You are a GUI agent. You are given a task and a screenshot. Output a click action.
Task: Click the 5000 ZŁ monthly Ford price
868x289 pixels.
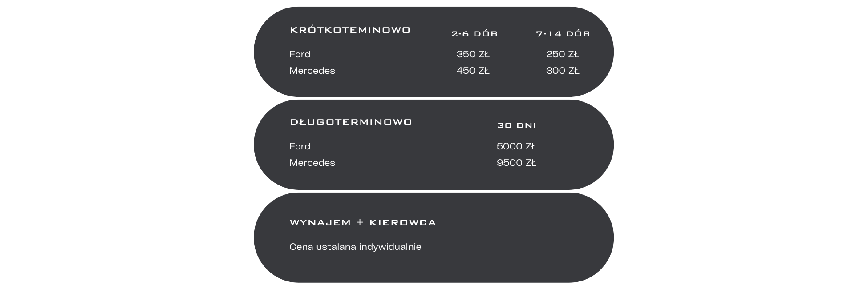click(516, 146)
